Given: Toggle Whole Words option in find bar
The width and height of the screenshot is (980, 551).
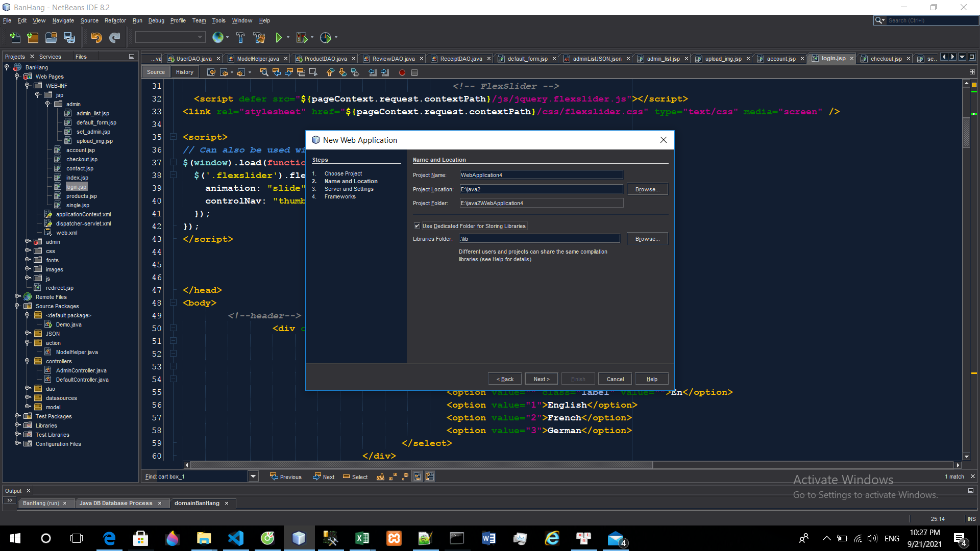Looking at the screenshot, I should (393, 477).
